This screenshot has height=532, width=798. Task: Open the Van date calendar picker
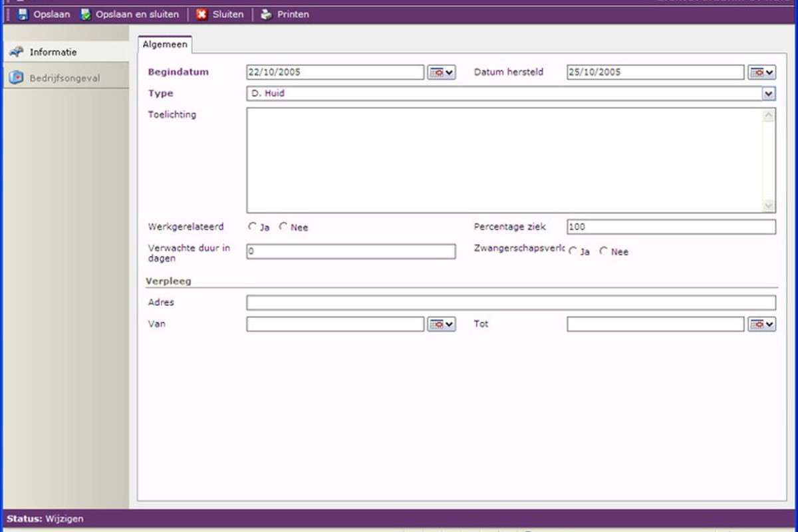pos(442,324)
